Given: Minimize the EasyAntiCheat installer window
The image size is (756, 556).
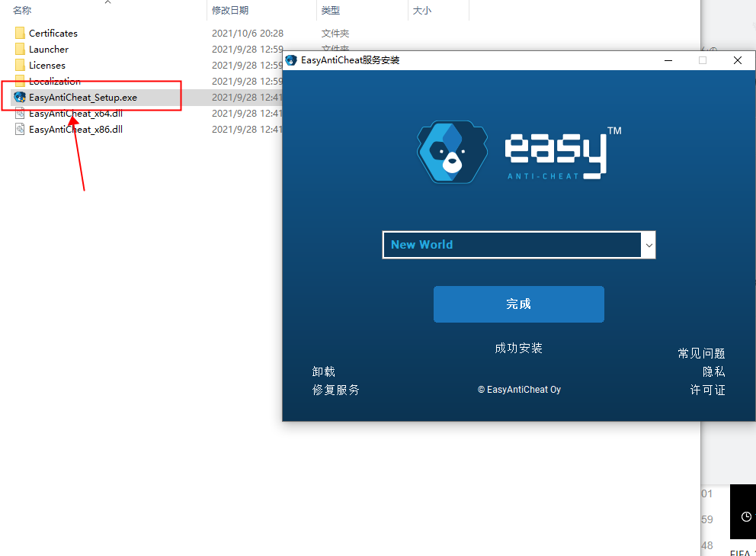Looking at the screenshot, I should click(668, 60).
